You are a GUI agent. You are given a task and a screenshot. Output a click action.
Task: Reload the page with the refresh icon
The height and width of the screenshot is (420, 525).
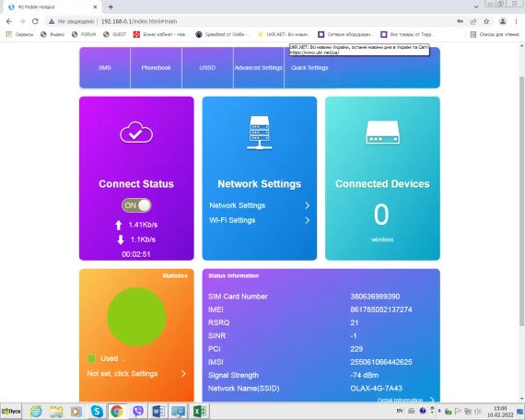pos(35,21)
